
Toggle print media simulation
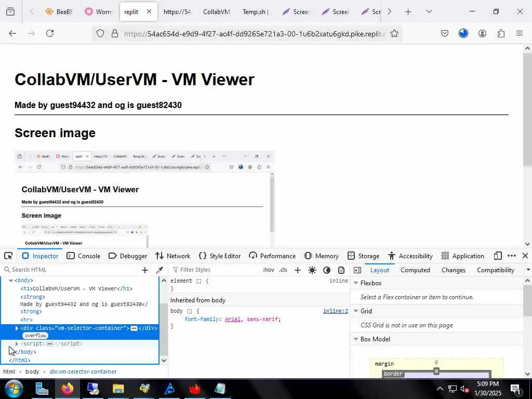341,270
